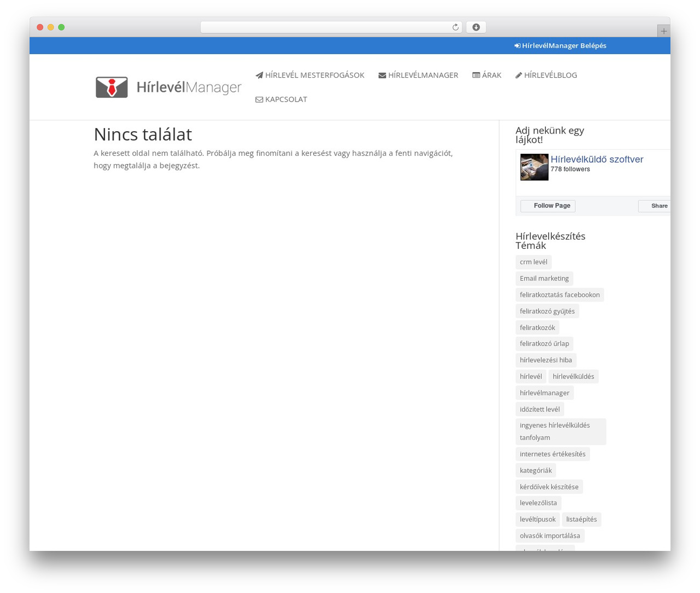Open the Hírlevél Mesterfogások menu item
This screenshot has width=700, height=593.
click(310, 75)
